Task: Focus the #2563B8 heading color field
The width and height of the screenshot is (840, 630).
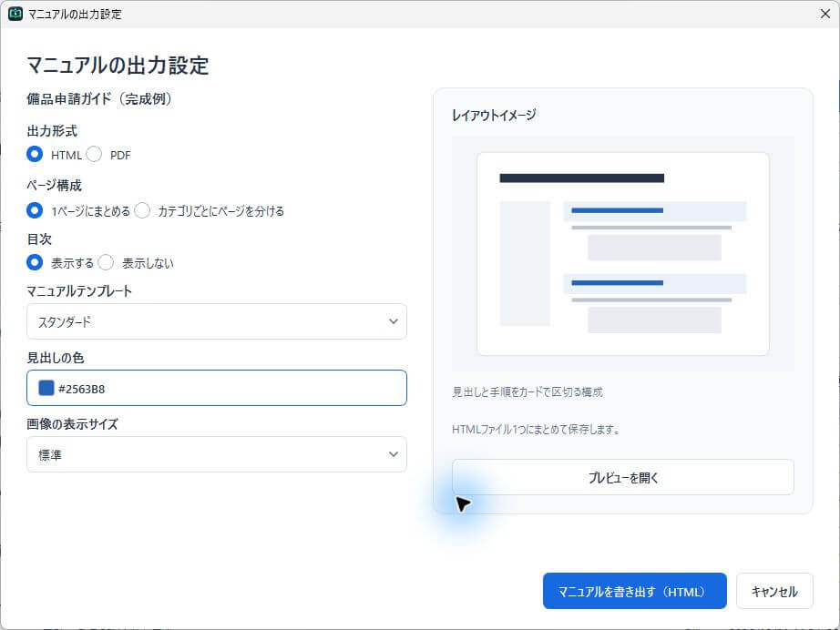Action: [217, 388]
